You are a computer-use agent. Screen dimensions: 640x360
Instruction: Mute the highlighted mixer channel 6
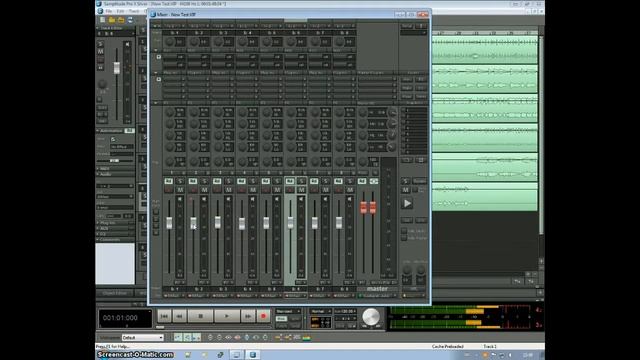coord(301,190)
